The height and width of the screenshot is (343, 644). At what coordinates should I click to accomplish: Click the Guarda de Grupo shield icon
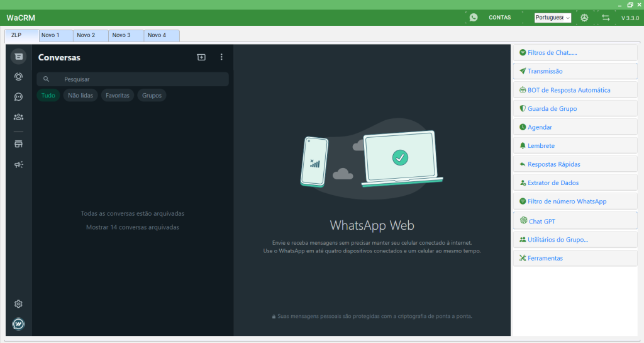pos(523,108)
